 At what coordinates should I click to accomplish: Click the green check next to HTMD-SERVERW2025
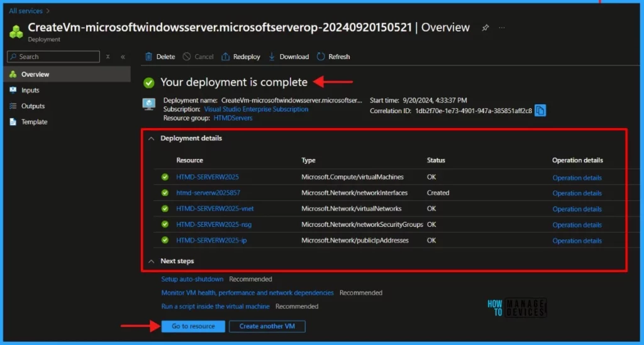pyautogui.click(x=165, y=177)
